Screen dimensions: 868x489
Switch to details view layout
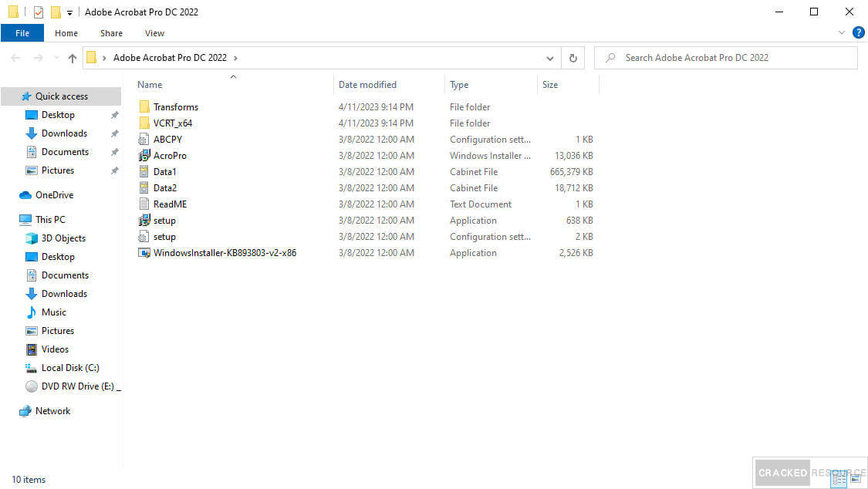coord(839,479)
